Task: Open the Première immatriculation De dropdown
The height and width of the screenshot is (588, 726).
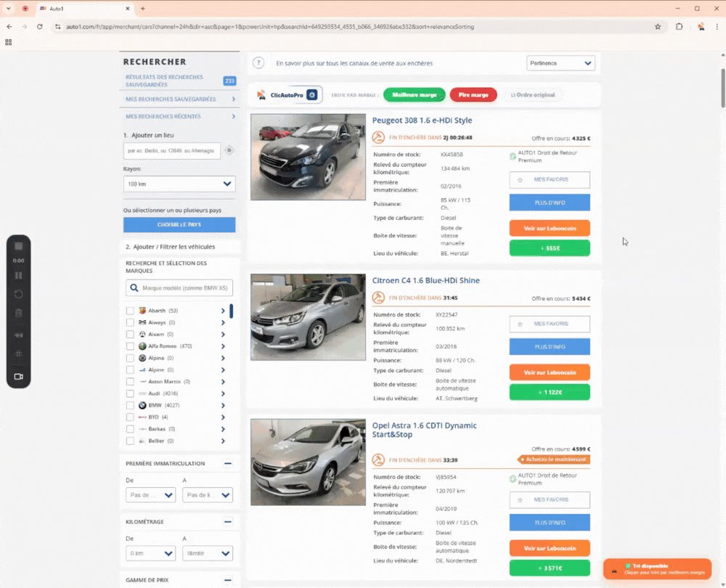Action: click(x=150, y=495)
